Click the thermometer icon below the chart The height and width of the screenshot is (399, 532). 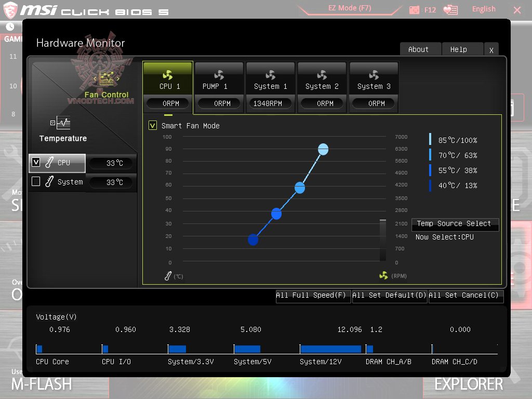[168, 276]
